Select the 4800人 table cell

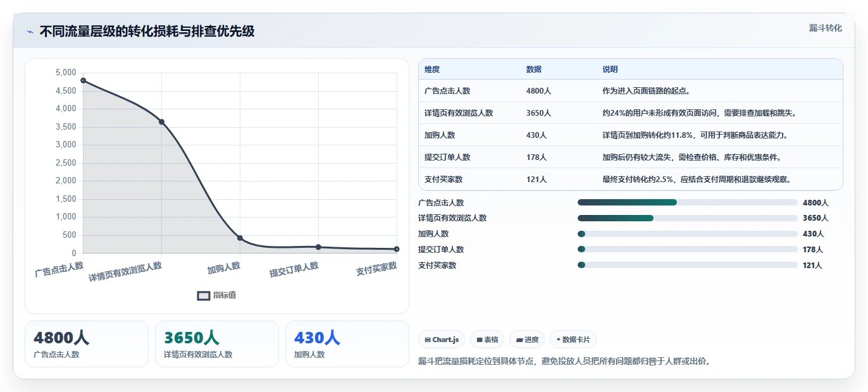tap(538, 91)
